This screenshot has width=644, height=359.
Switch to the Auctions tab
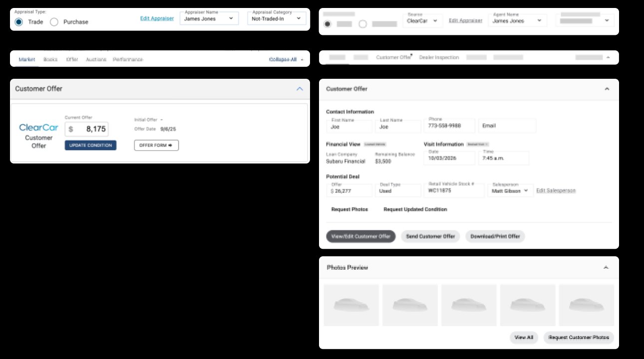pyautogui.click(x=96, y=59)
